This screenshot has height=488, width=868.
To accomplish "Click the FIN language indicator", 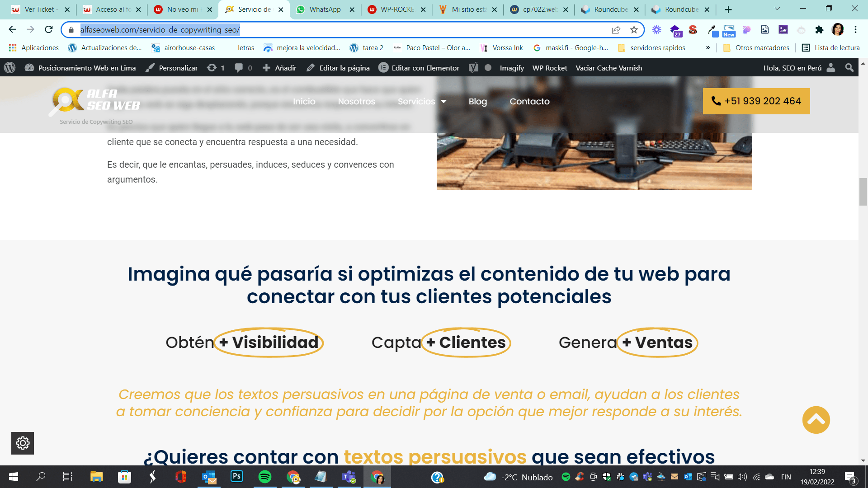I will coord(786,477).
